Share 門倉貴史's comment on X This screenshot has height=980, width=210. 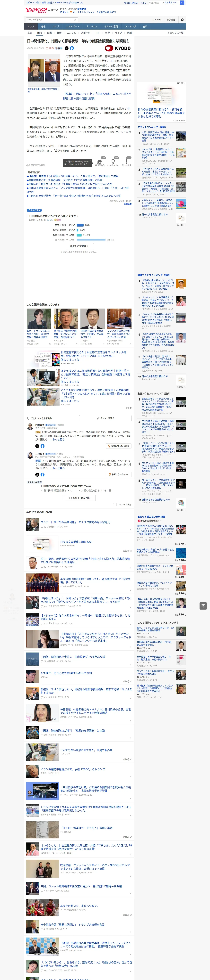click(37, 446)
